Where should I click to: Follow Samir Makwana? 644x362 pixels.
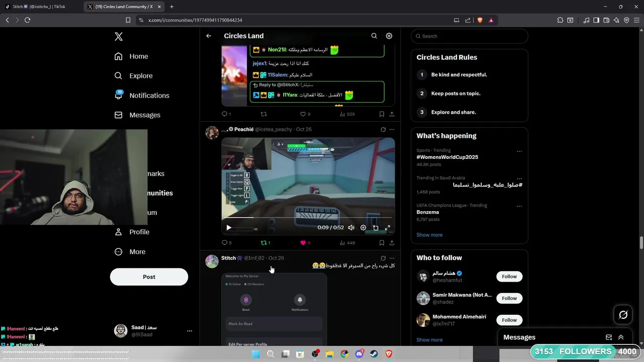pos(509,298)
